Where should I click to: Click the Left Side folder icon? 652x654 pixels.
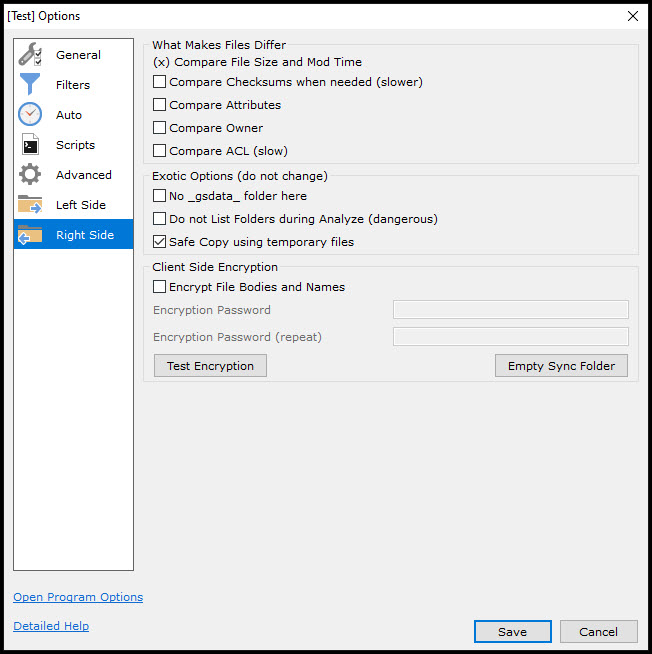click(30, 205)
